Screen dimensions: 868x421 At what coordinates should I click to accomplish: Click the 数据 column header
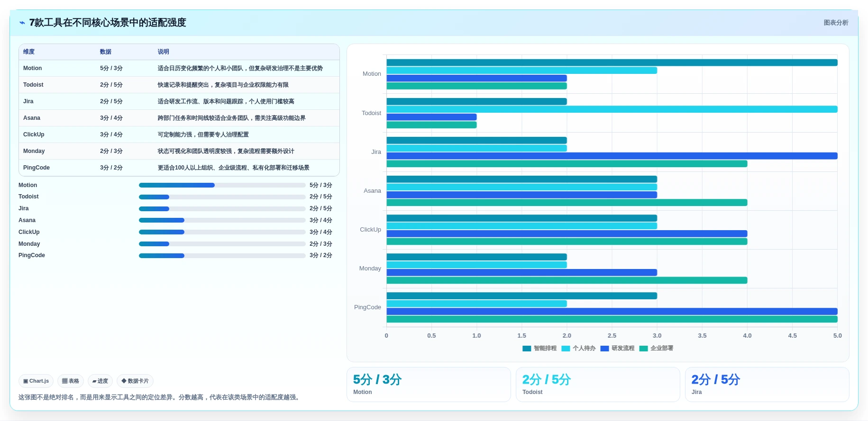106,52
